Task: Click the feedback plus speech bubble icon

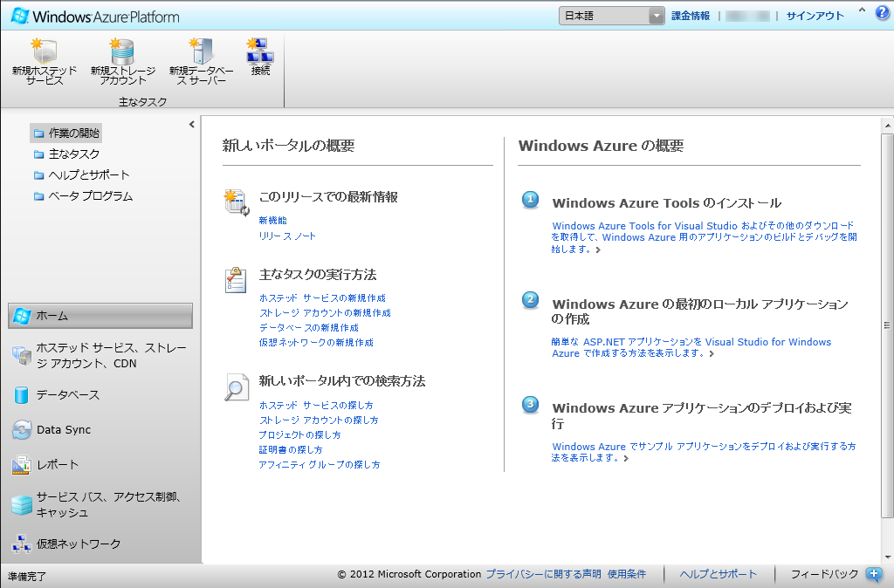Action: [873, 574]
